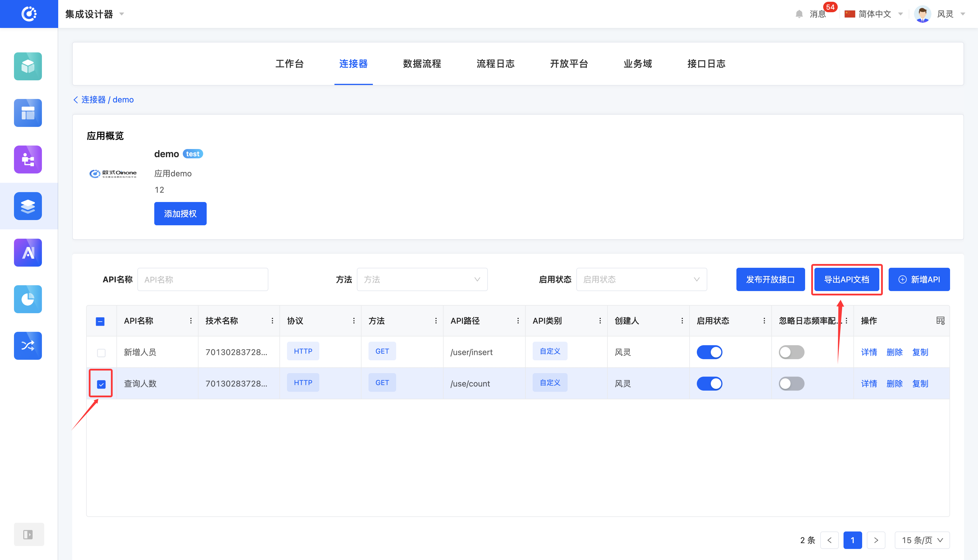Toggle the header select-all checkbox
This screenshot has width=978, height=560.
pyautogui.click(x=100, y=321)
